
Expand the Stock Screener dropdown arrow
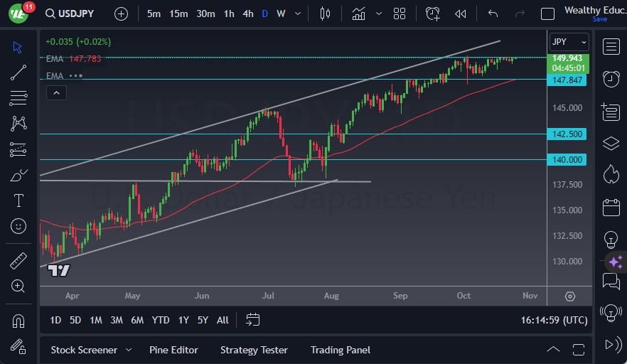[129, 350]
